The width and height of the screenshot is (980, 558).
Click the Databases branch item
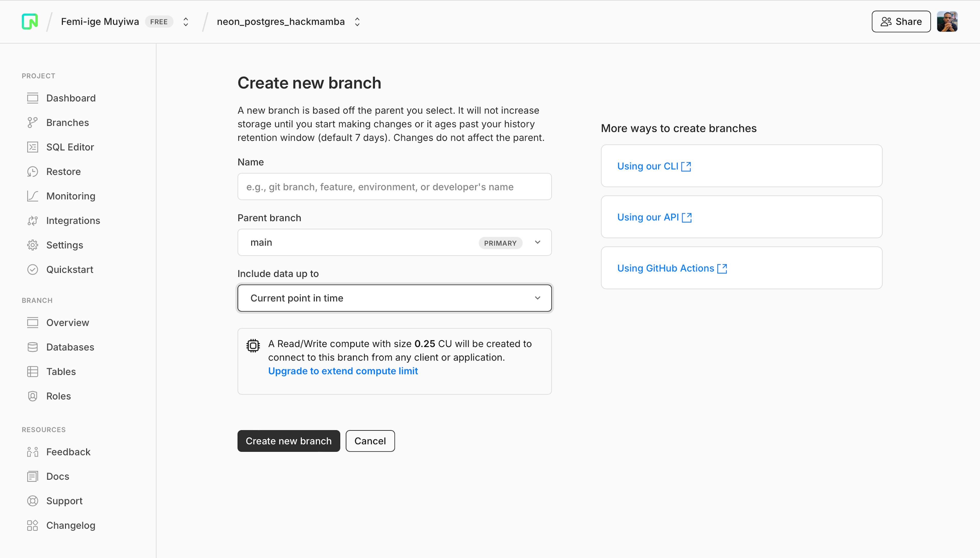pos(70,347)
